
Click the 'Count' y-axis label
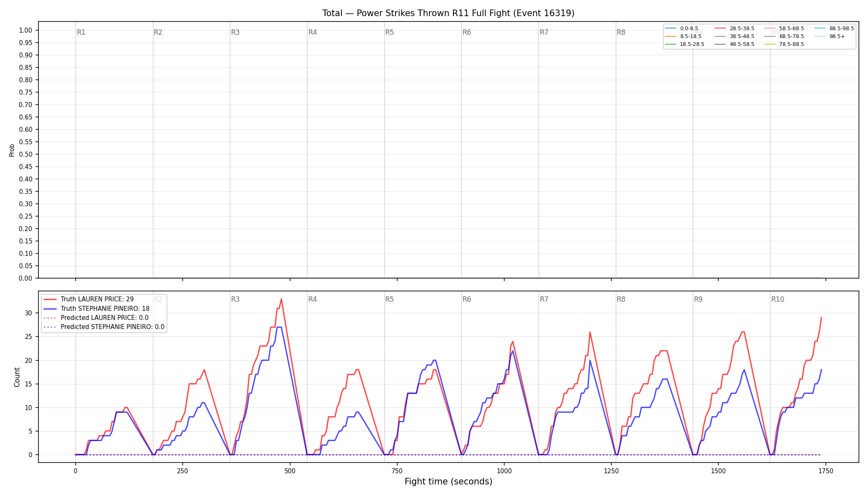(x=17, y=377)
